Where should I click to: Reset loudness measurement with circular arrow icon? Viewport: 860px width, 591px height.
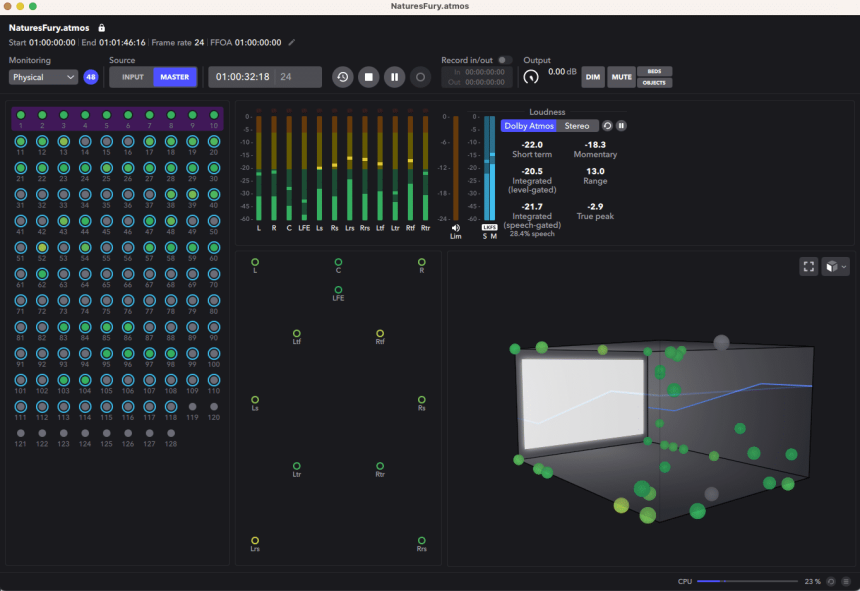pyautogui.click(x=607, y=125)
